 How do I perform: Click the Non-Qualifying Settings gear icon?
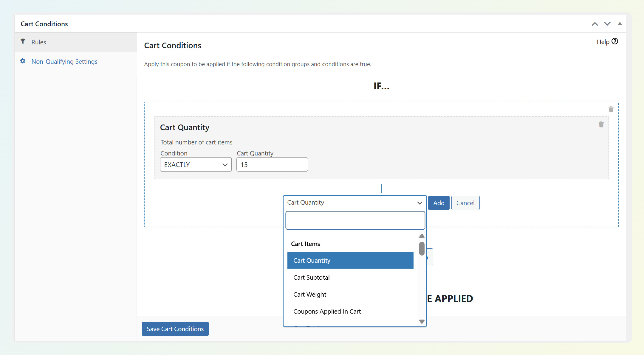pyautogui.click(x=23, y=61)
